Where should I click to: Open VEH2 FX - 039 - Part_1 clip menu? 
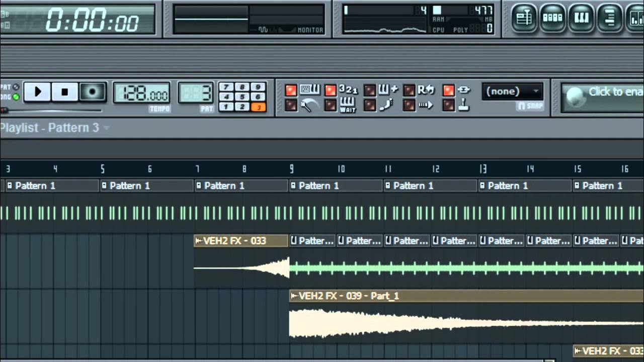pyautogui.click(x=294, y=296)
